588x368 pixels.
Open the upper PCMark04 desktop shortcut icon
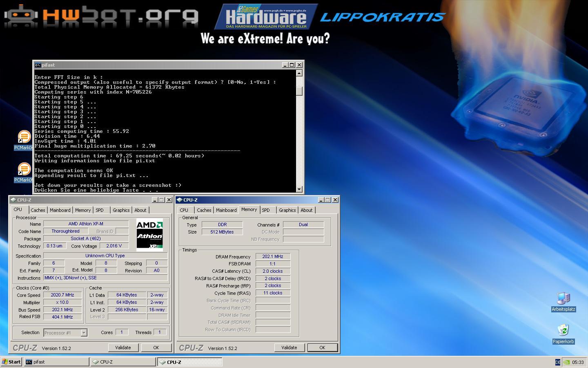[x=24, y=137]
